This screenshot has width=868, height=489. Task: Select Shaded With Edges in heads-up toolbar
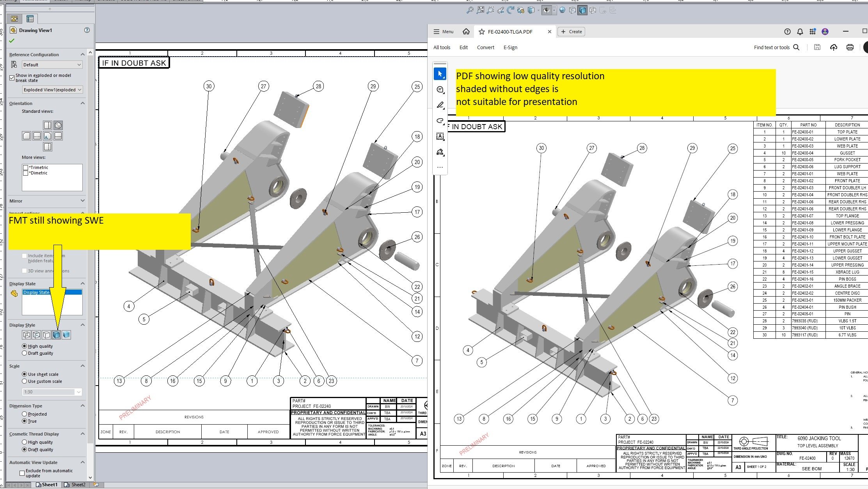tap(582, 11)
